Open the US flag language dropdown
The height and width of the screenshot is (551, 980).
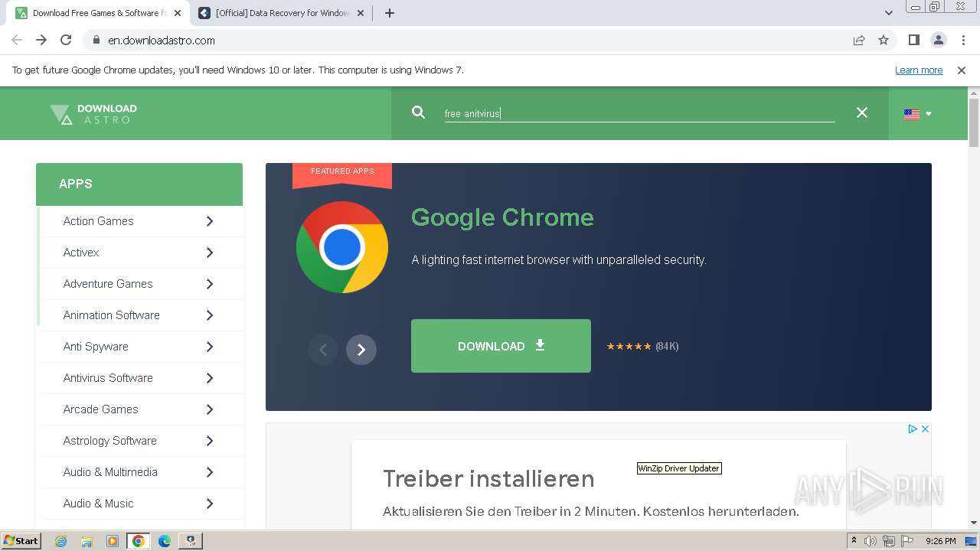pos(917,114)
